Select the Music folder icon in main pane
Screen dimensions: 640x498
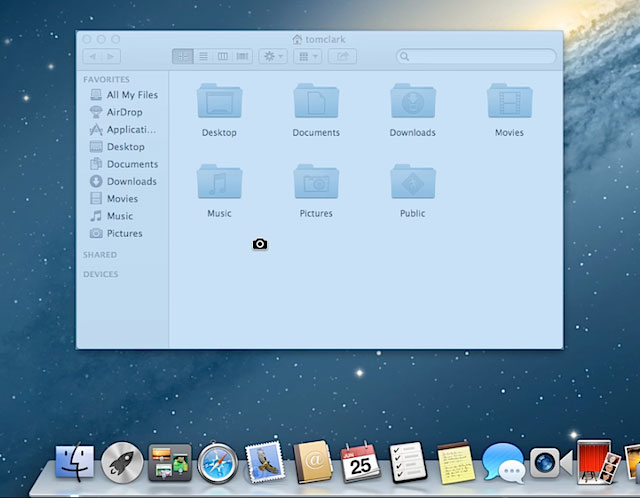(220, 182)
